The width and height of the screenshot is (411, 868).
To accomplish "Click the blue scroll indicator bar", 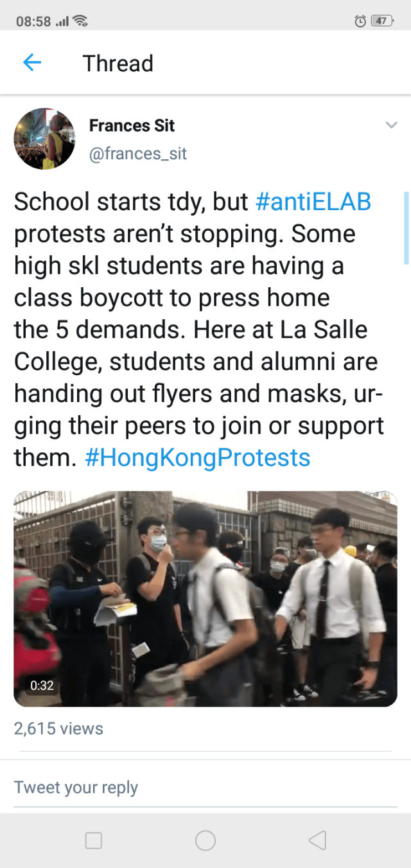I will pyautogui.click(x=406, y=227).
